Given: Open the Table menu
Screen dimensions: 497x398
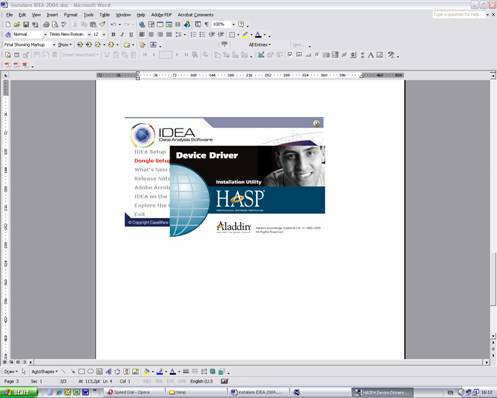Looking at the screenshot, I should [x=104, y=15].
